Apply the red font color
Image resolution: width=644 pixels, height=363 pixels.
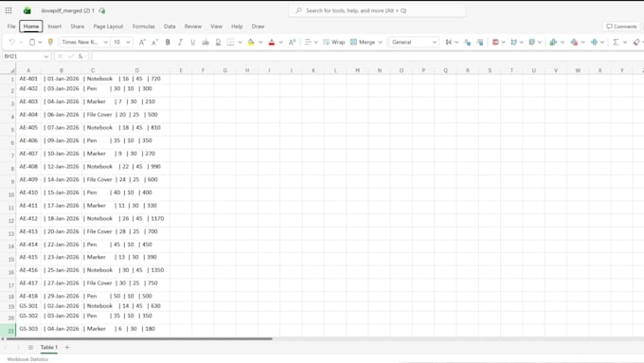pyautogui.click(x=272, y=42)
